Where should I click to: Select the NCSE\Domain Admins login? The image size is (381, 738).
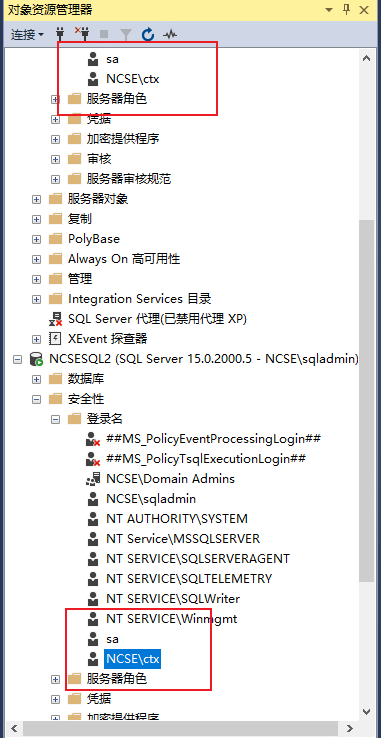tap(170, 479)
